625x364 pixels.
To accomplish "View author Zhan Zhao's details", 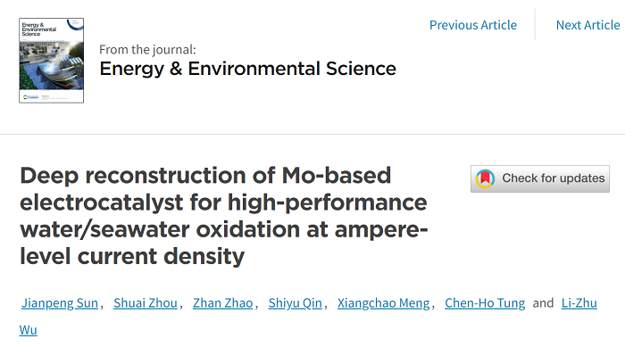I will (x=223, y=303).
